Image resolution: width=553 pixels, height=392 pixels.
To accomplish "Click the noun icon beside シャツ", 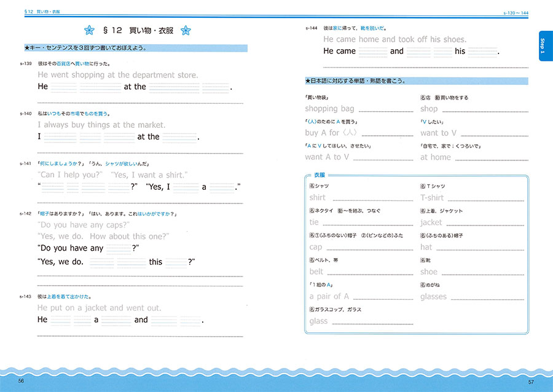I will tap(312, 186).
